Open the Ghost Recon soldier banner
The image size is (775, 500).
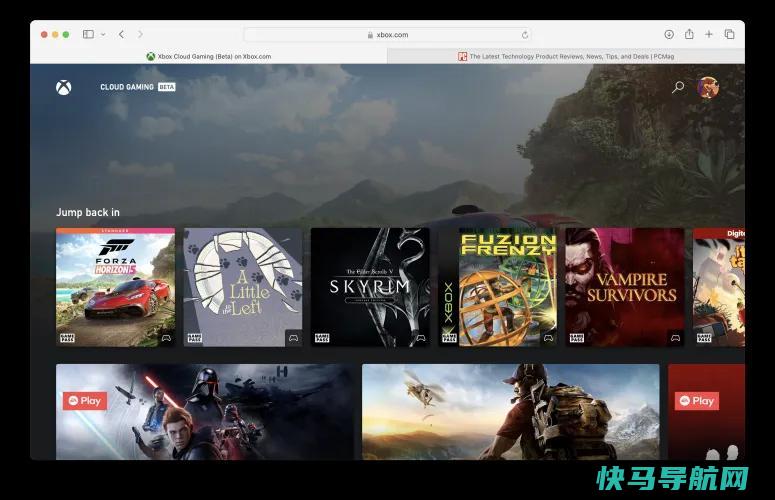[511, 412]
